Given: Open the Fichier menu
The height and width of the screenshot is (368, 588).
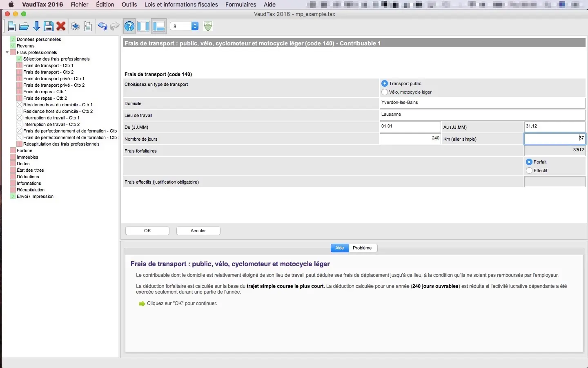Looking at the screenshot, I should pyautogui.click(x=80, y=4).
